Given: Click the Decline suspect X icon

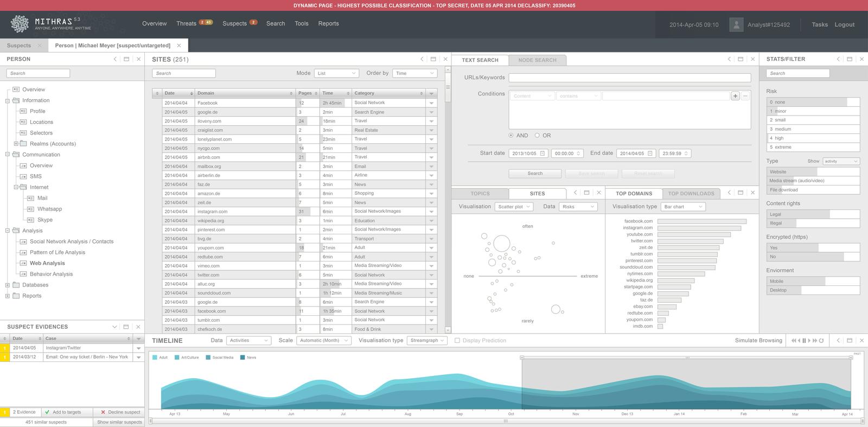Looking at the screenshot, I should 103,412.
